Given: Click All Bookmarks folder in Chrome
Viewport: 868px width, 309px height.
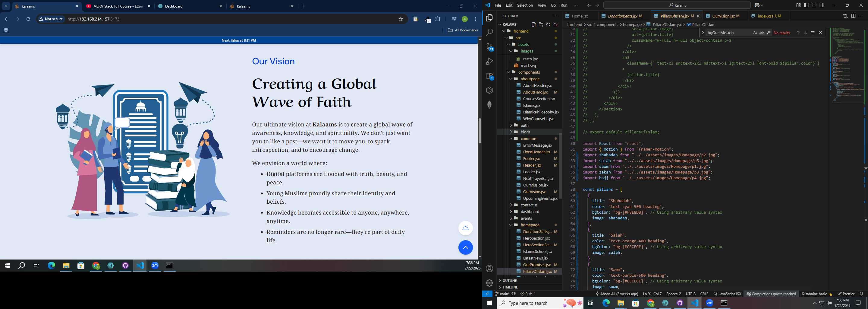Looking at the screenshot, I should (x=463, y=30).
